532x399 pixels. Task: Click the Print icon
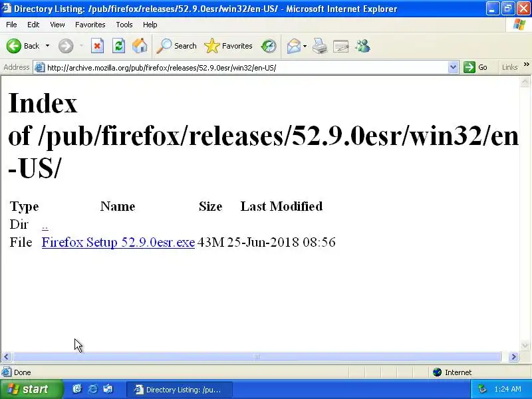320,46
